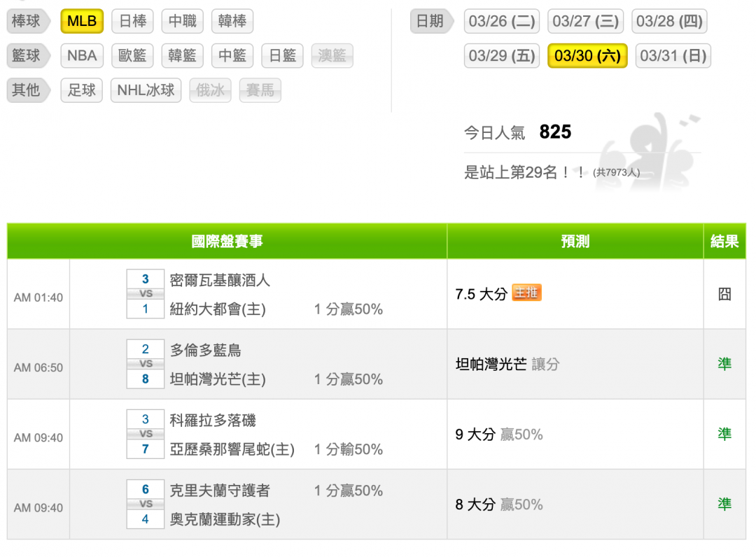Image resolution: width=756 pixels, height=557 pixels.
Task: Click team name 克里夫蘭守護者
Action: (x=220, y=491)
